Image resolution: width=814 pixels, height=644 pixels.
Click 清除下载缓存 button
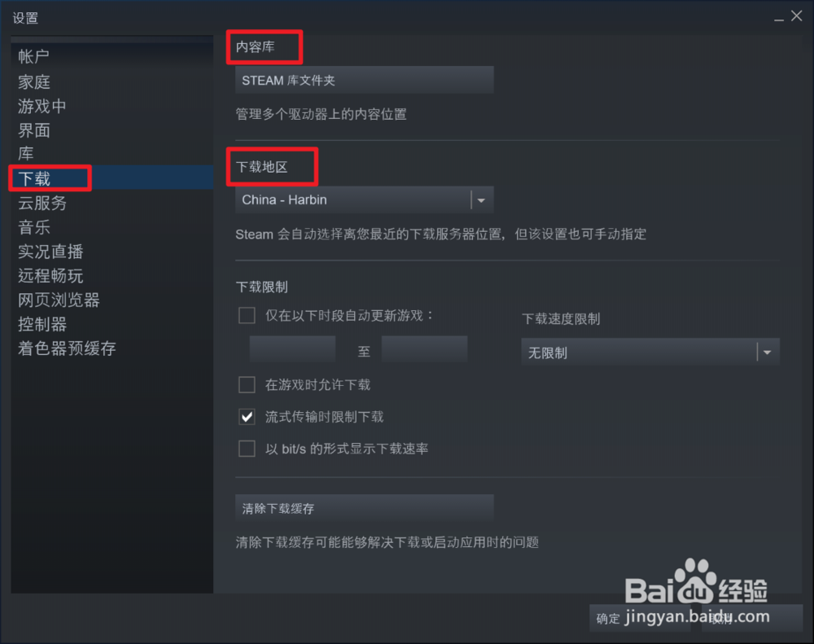(x=364, y=508)
